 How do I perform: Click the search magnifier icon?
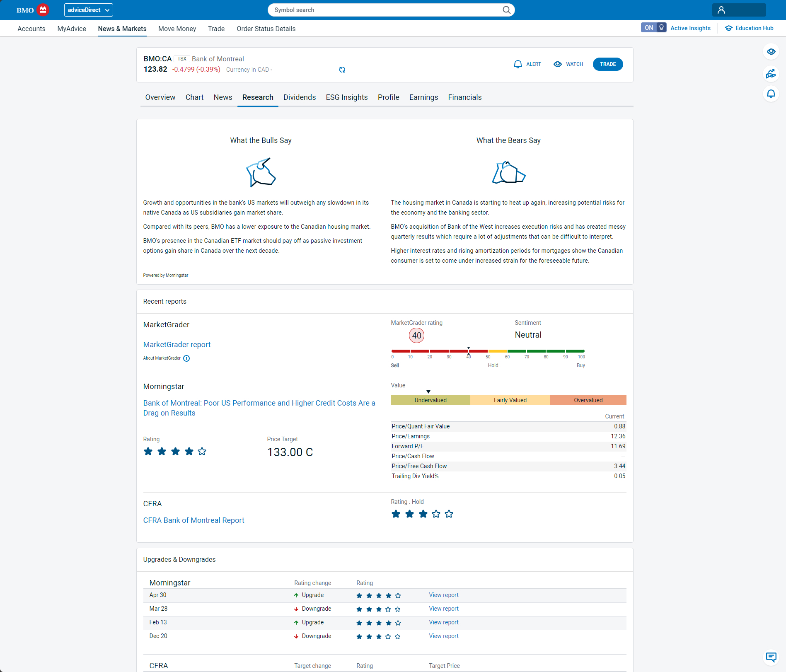click(506, 10)
